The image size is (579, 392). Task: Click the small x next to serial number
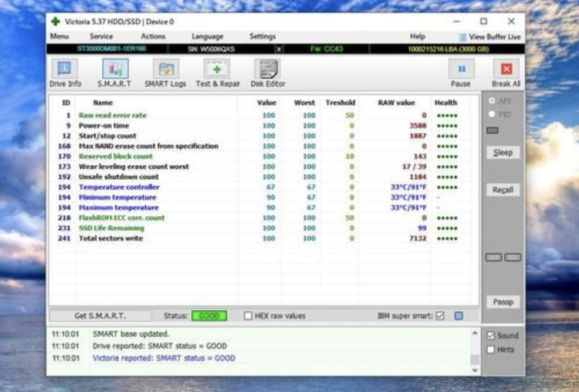coord(279,49)
